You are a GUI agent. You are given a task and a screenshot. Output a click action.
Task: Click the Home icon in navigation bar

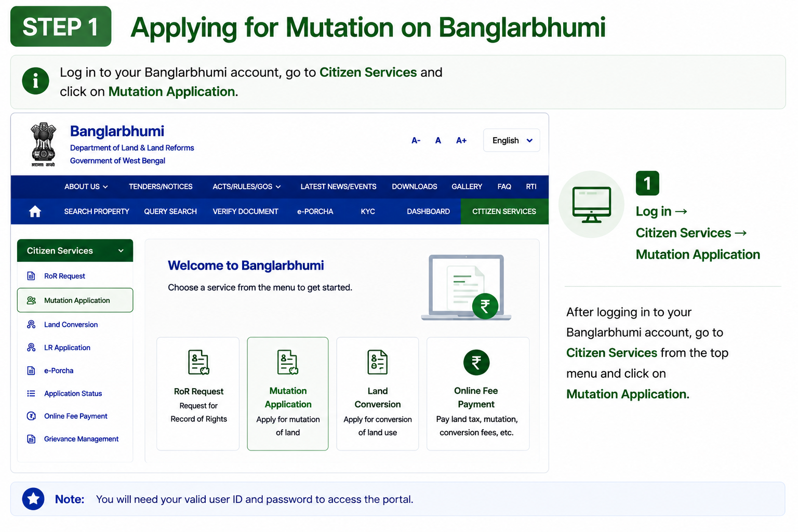click(x=35, y=211)
